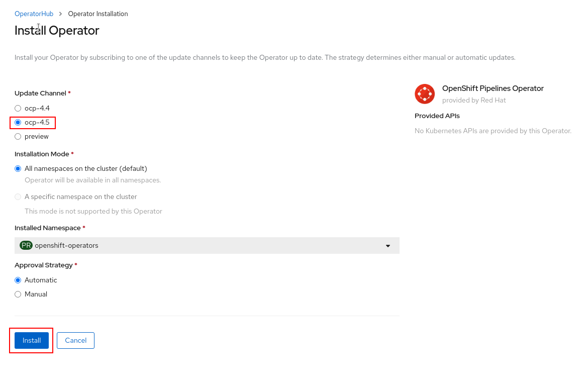The image size is (584, 392).
Task: Click the Provided APIs heading
Action: pos(437,116)
